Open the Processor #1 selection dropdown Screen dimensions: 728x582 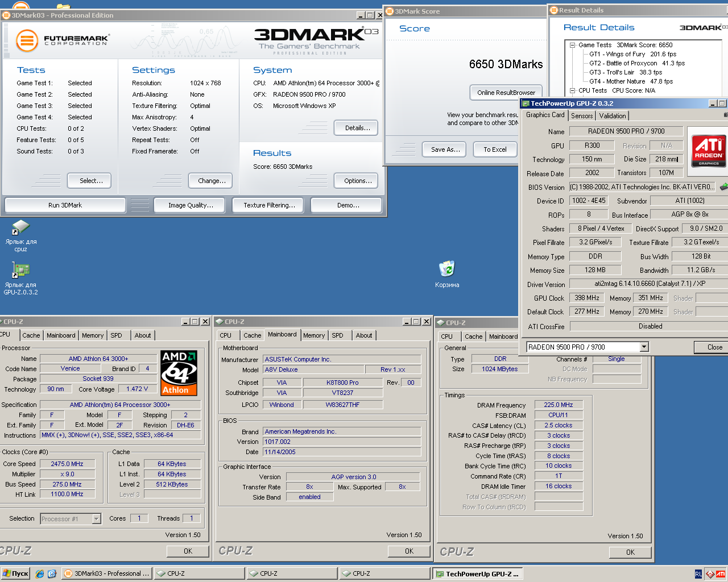pyautogui.click(x=96, y=518)
